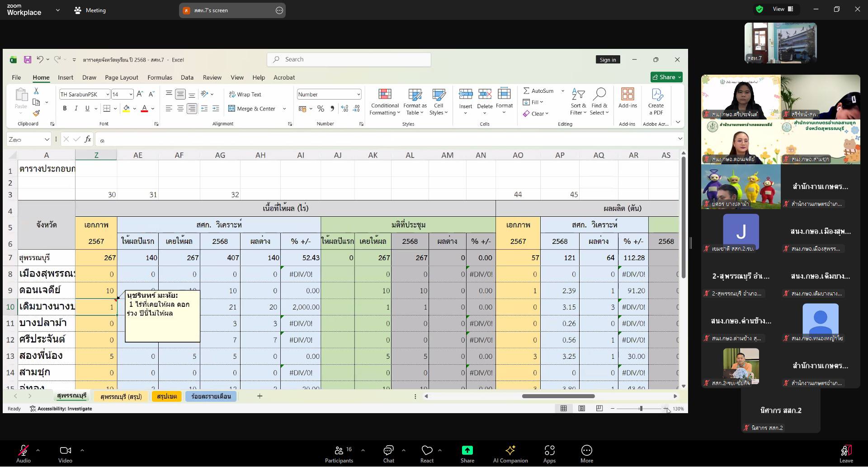Click the green Excel Share button
Viewport: 868px width, 467px height.
tap(666, 77)
